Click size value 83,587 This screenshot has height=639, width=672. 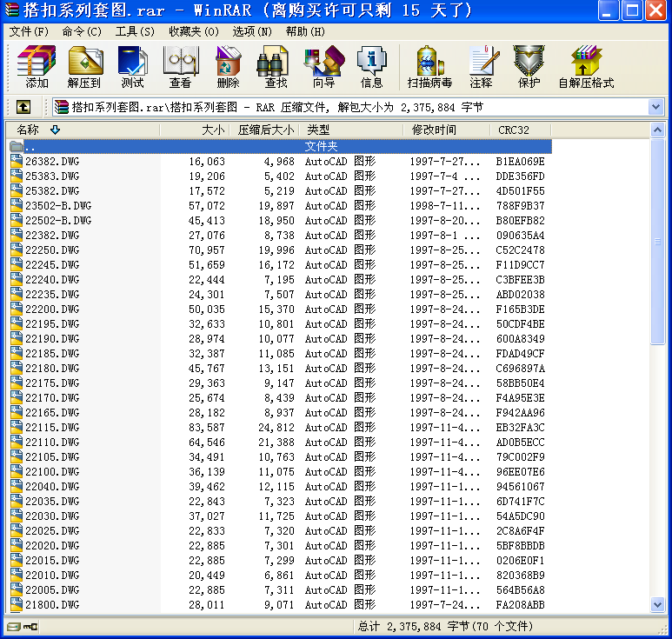coord(207,427)
